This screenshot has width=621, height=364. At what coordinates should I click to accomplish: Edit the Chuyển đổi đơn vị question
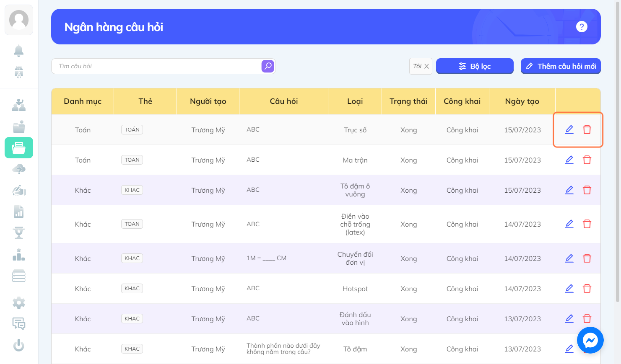[x=569, y=258]
